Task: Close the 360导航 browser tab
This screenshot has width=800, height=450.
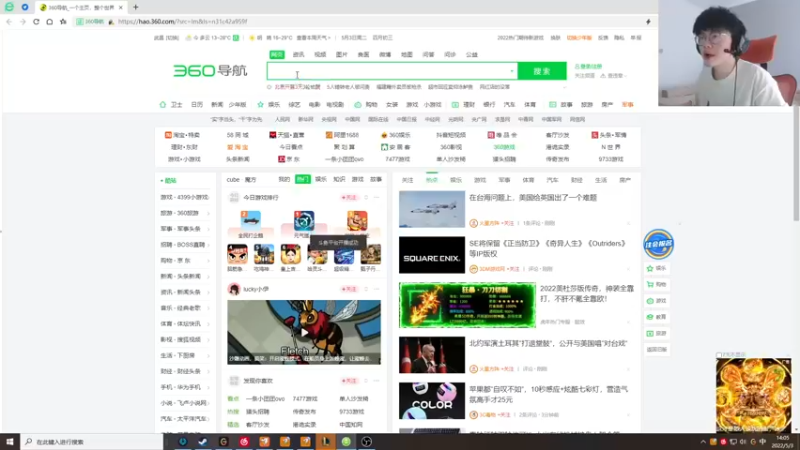Action: [120, 8]
